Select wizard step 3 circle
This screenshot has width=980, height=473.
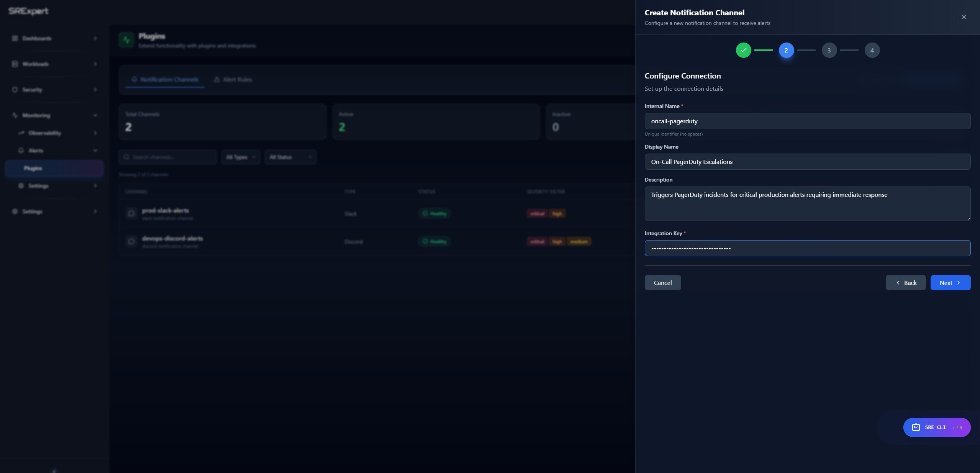click(829, 50)
